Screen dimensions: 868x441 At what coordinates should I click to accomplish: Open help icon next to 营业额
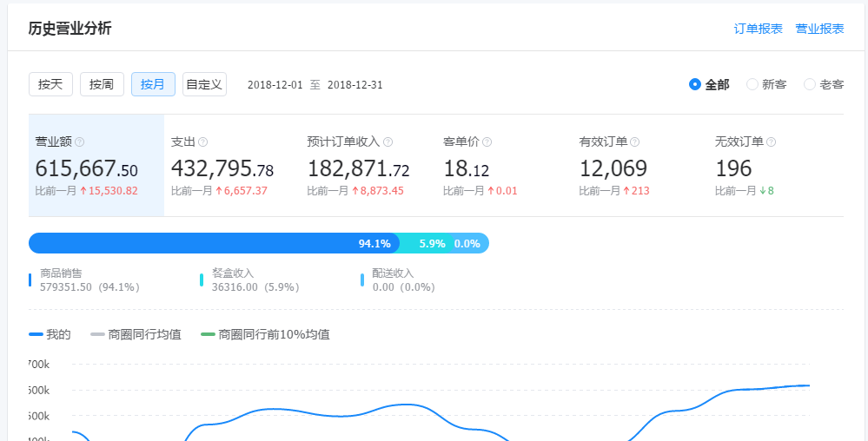[79, 142]
